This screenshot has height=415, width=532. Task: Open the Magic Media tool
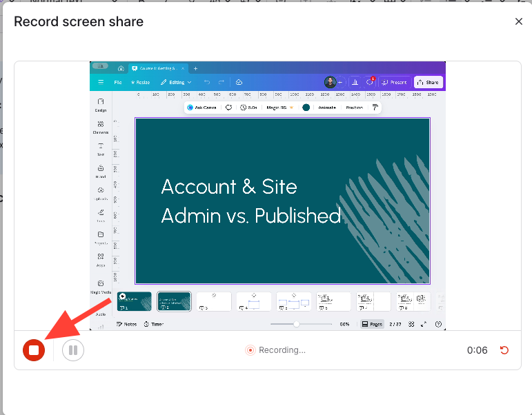101,286
